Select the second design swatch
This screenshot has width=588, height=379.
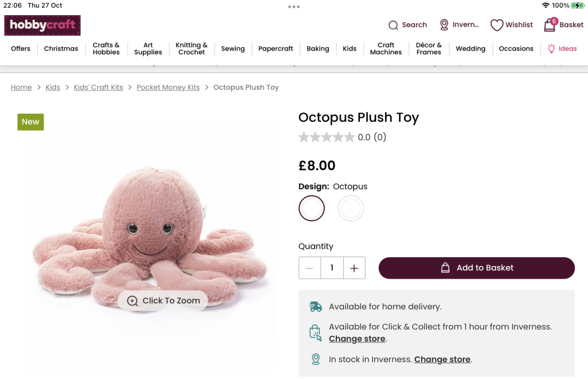coord(351,208)
